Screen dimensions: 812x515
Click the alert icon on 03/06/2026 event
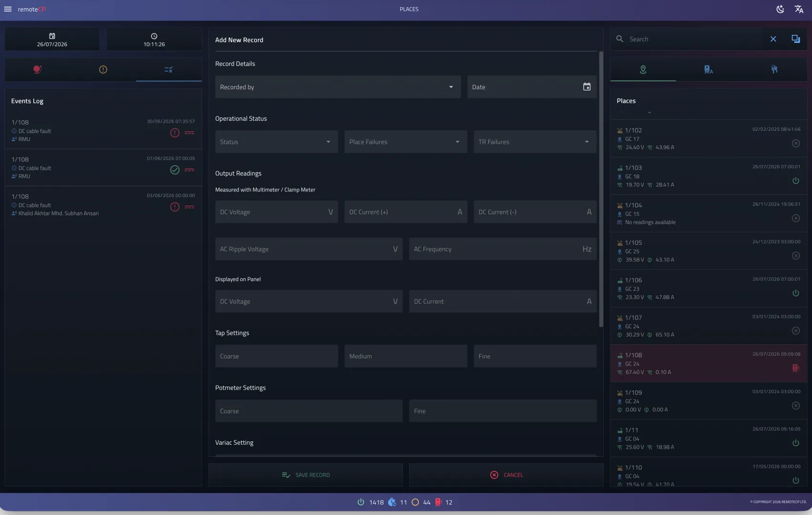coord(175,207)
